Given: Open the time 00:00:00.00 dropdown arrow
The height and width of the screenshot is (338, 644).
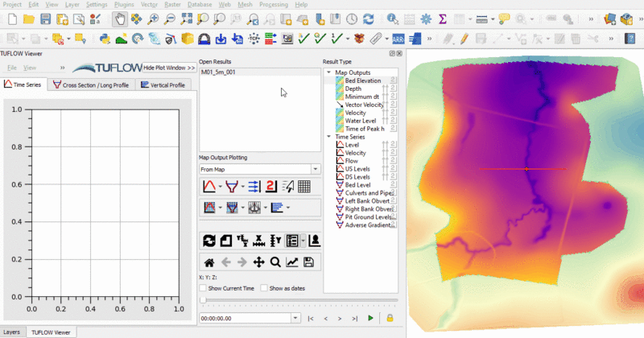Looking at the screenshot, I should click(295, 318).
